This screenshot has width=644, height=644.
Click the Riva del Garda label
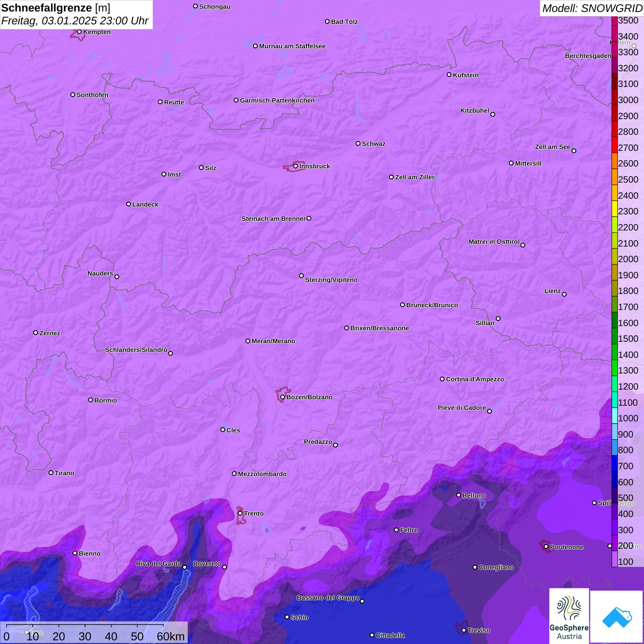click(x=159, y=563)
